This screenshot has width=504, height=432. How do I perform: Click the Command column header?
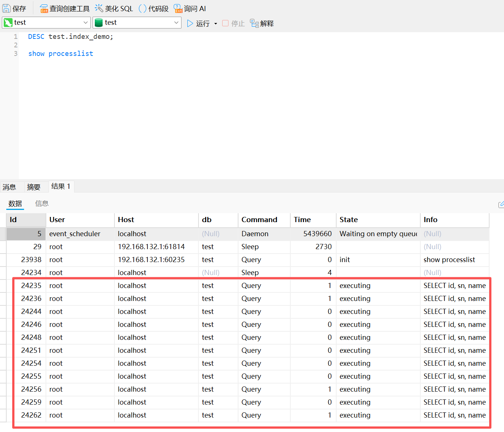[x=264, y=220]
